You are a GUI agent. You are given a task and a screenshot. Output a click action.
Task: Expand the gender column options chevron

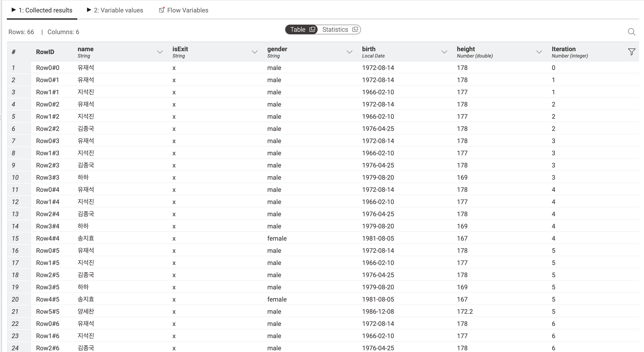point(349,52)
